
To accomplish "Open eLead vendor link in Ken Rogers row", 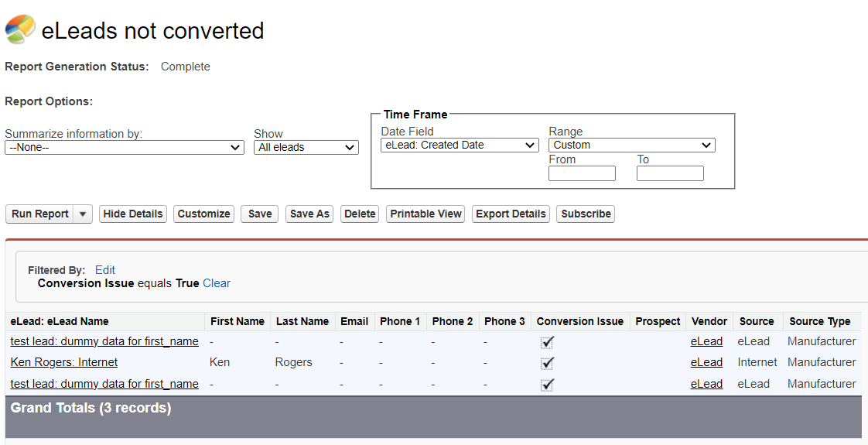I will coord(706,362).
